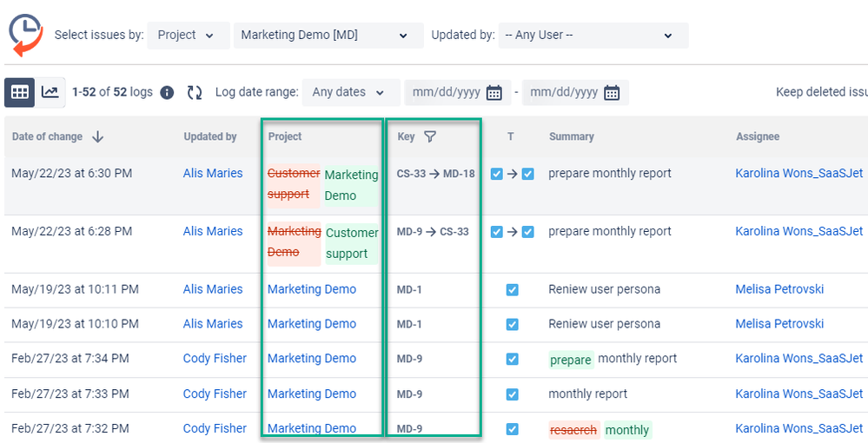Refresh the logs list
Screen dimensions: 868x443
click(195, 92)
